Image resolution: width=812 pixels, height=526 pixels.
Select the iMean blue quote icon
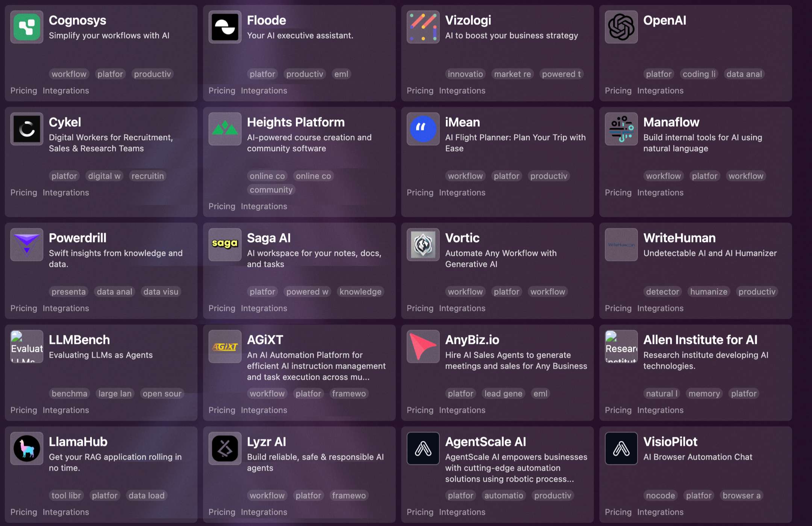click(423, 129)
